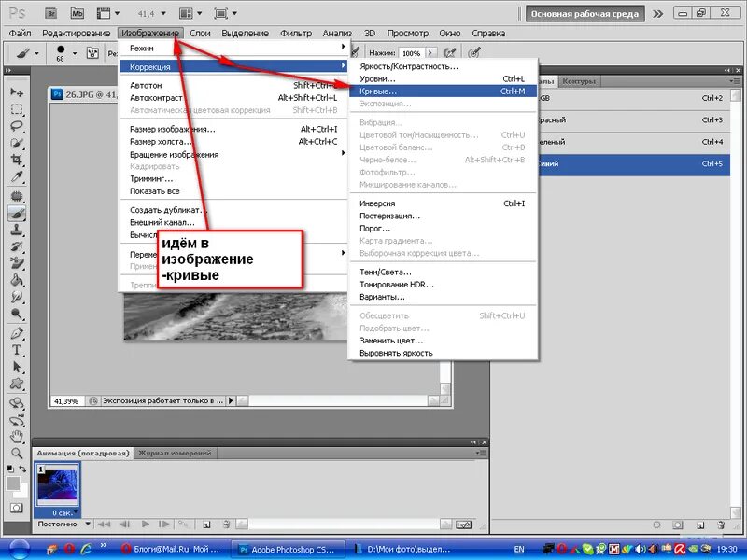Open the Нажим slider arrow

point(430,53)
